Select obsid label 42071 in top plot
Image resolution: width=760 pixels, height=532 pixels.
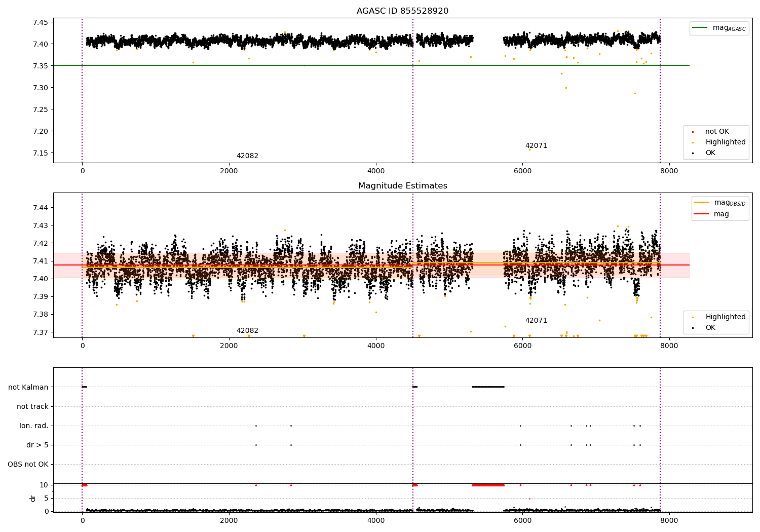pyautogui.click(x=536, y=146)
